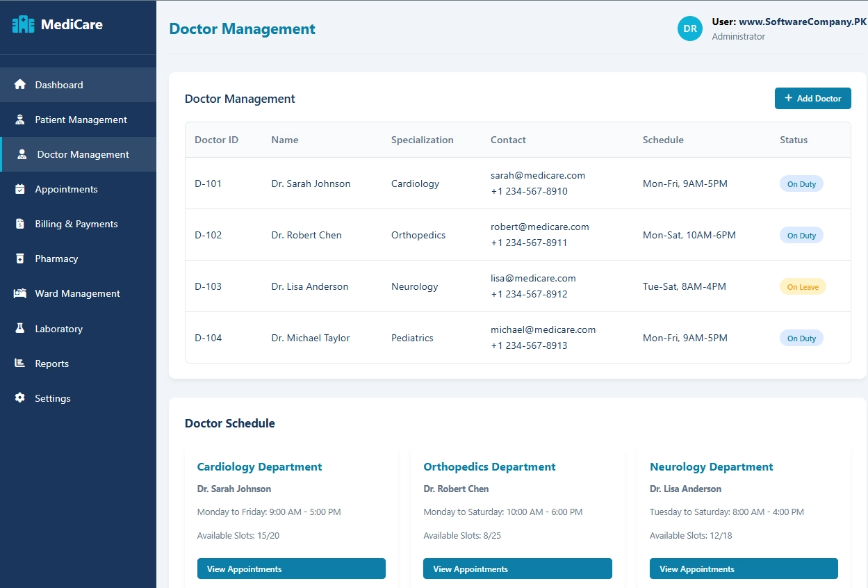This screenshot has height=588, width=868.
Task: Open Laboratory using the flask icon
Action: point(21,328)
